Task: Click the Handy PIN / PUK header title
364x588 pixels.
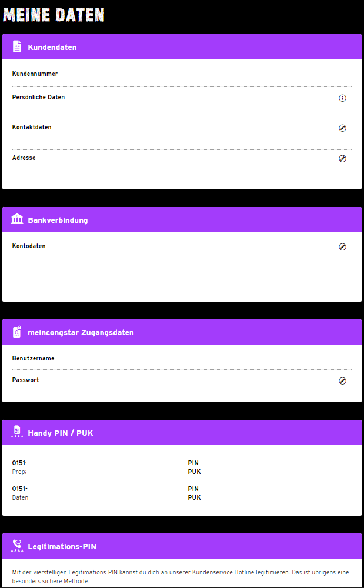Action: (x=61, y=433)
